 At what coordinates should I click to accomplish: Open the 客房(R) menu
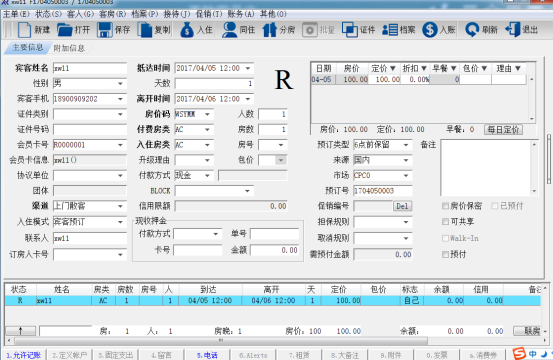113,14
